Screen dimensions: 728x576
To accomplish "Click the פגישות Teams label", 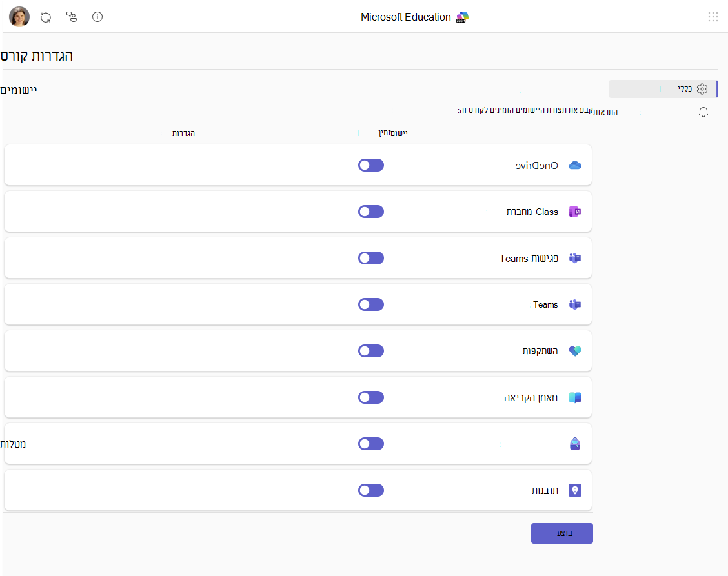I will [529, 258].
